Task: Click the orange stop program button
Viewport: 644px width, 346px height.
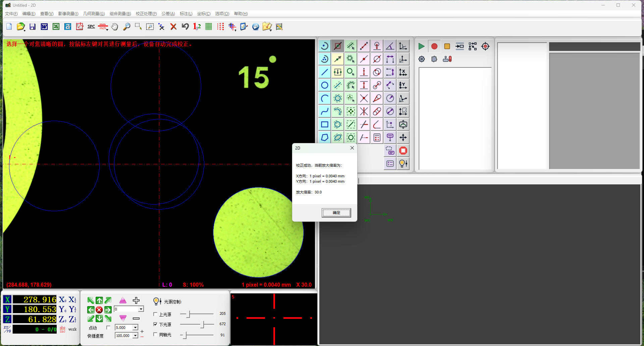Action: [447, 46]
